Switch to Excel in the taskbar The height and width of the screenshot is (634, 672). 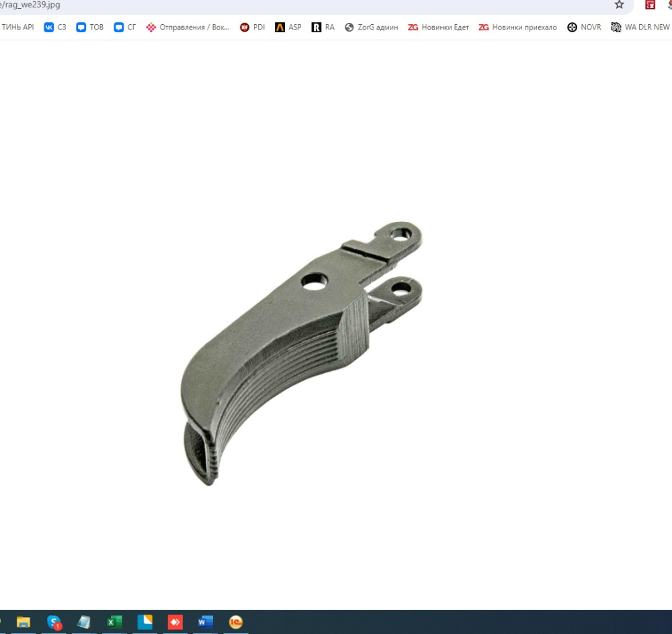pos(114,622)
